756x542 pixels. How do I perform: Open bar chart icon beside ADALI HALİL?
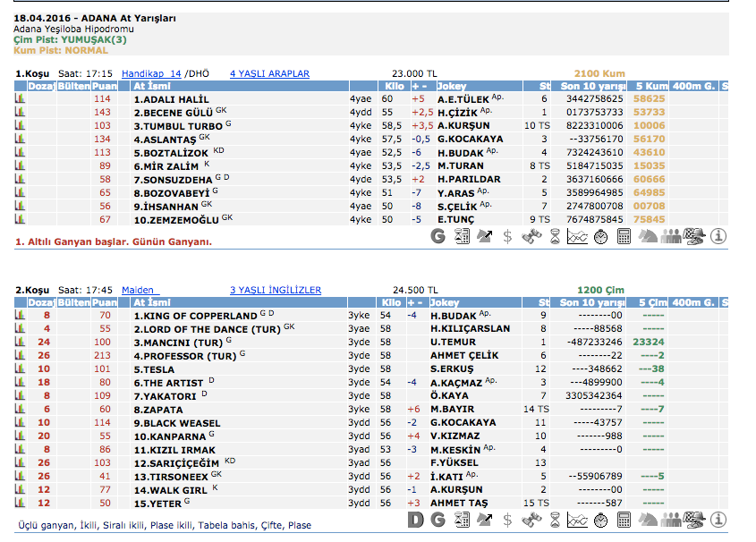20,99
